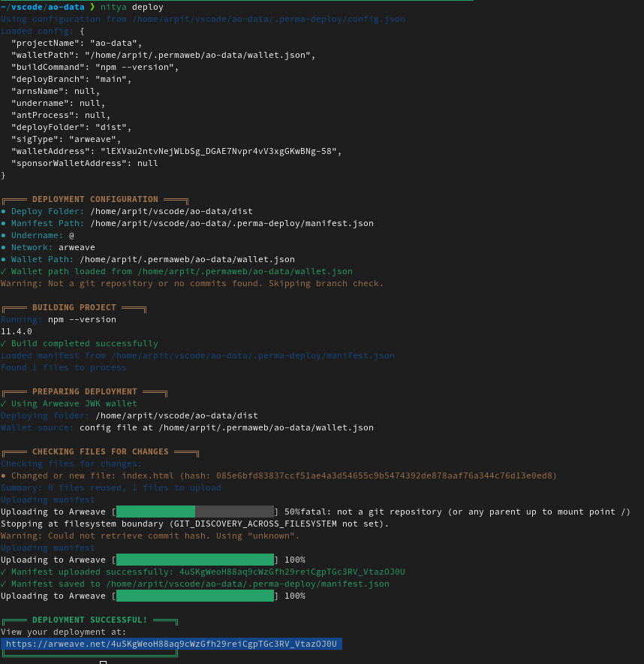Screen dimensions: 644x664
Task: Click the config.json path in first output line
Action: 269,19
